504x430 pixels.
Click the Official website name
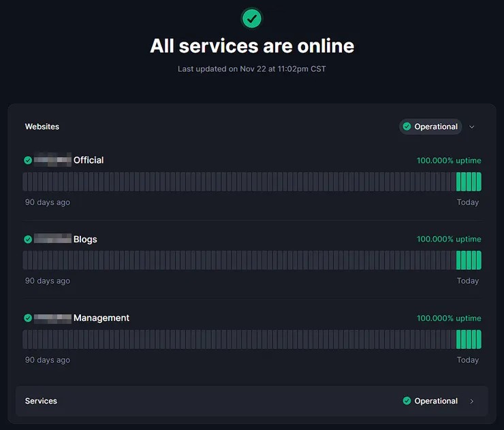88,161
